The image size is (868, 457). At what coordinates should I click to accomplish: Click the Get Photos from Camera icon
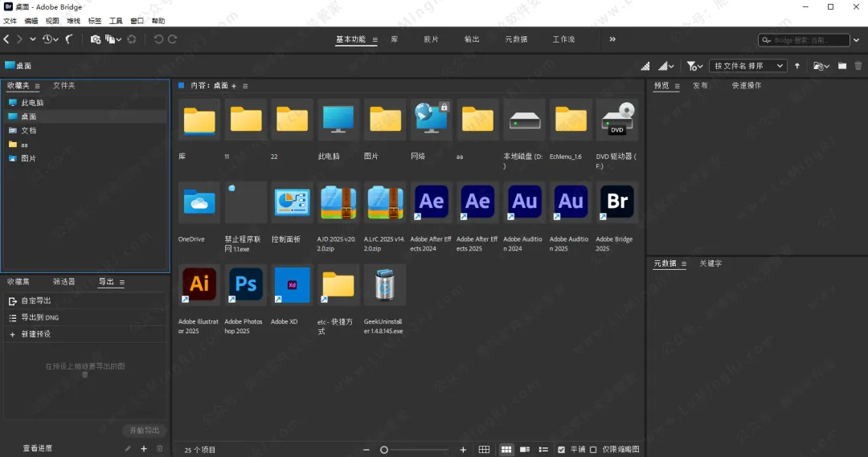tap(96, 39)
